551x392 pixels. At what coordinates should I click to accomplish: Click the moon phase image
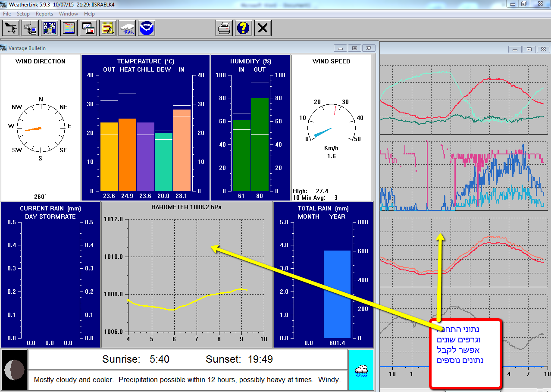click(x=14, y=370)
